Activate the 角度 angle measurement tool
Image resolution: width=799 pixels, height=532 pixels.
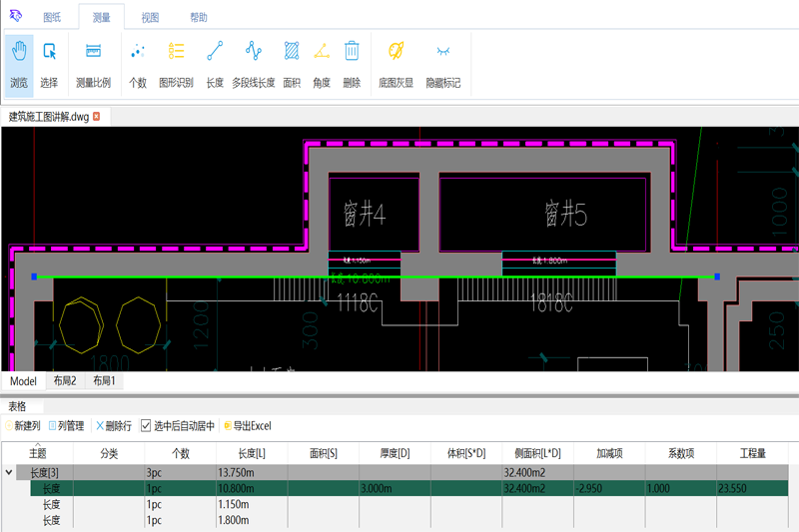[x=321, y=63]
